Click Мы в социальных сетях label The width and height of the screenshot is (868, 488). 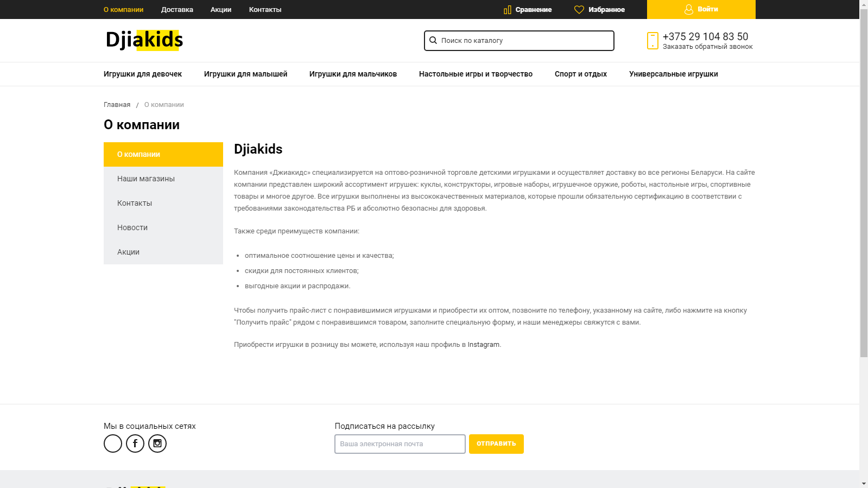point(149,426)
